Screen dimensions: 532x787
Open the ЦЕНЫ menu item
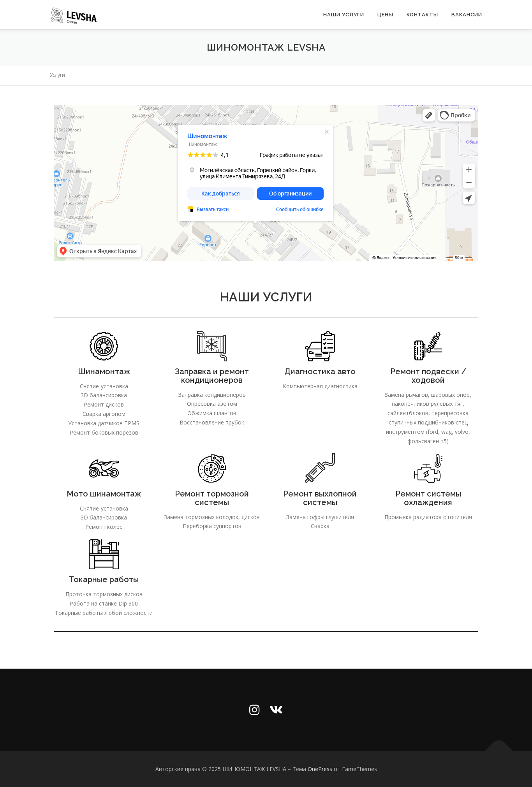385,15
